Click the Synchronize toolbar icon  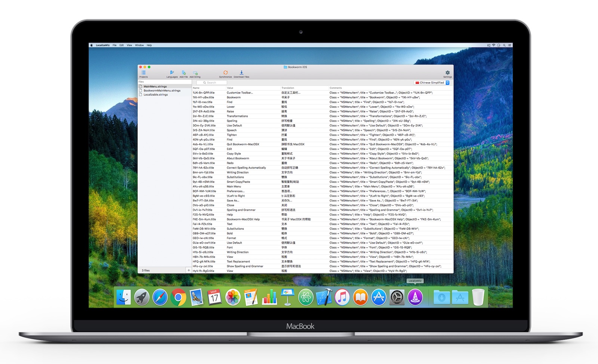225,74
